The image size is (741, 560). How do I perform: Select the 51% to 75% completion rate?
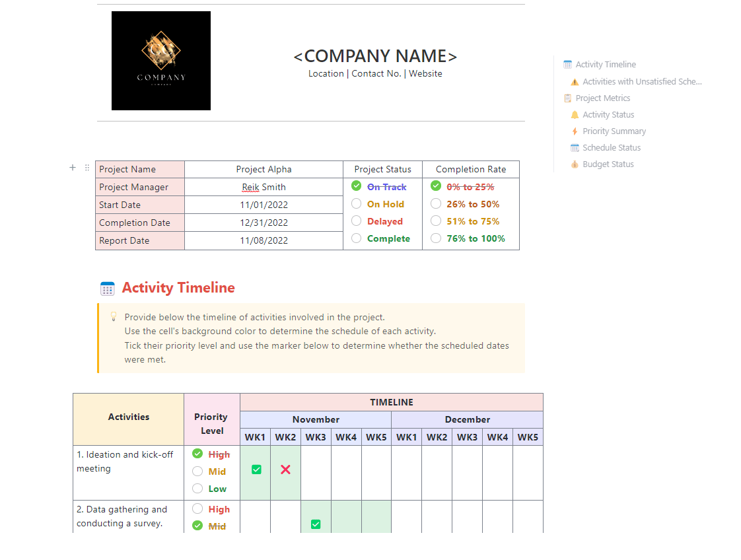tap(436, 221)
